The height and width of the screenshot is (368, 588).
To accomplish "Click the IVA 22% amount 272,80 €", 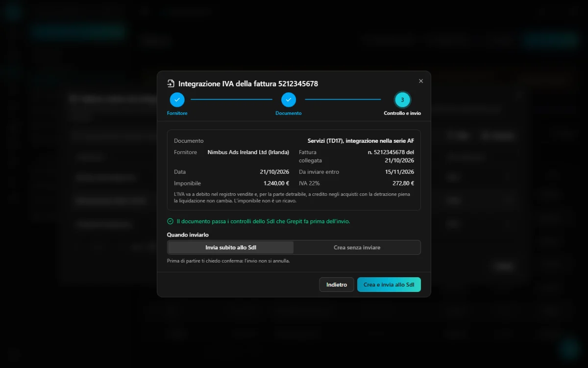I will click(403, 183).
